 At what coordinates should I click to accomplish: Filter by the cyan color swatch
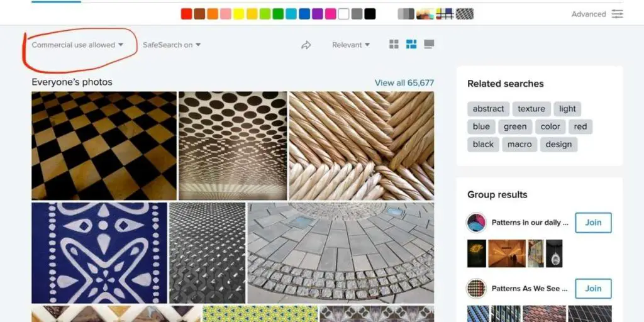click(x=291, y=14)
